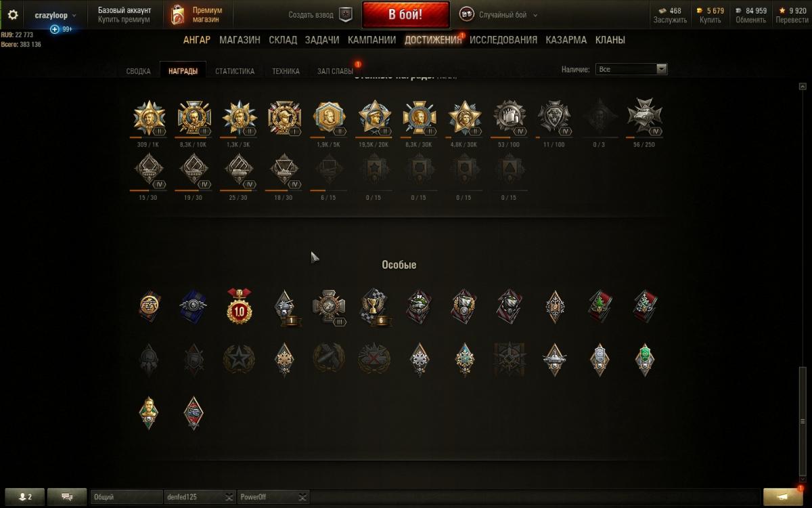Click the create platoon emblem icon
The width and height of the screenshot is (812, 508).
[x=346, y=15]
